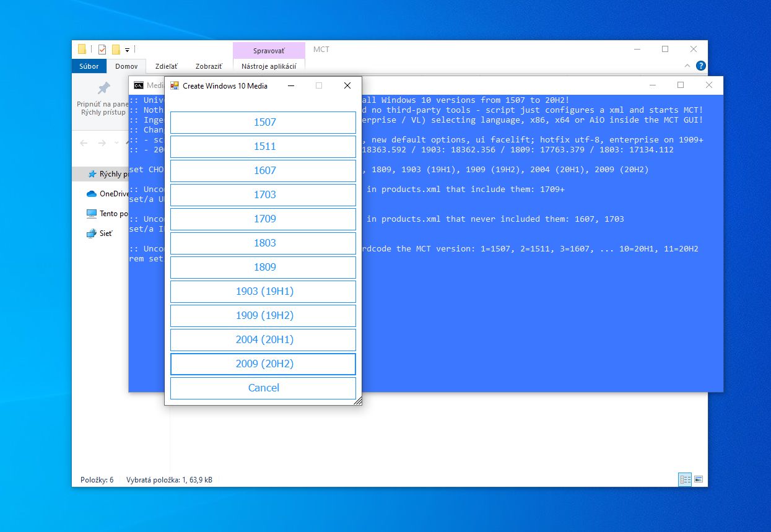Switch to the Domov ribbon tab
This screenshot has width=771, height=532.
(x=126, y=66)
